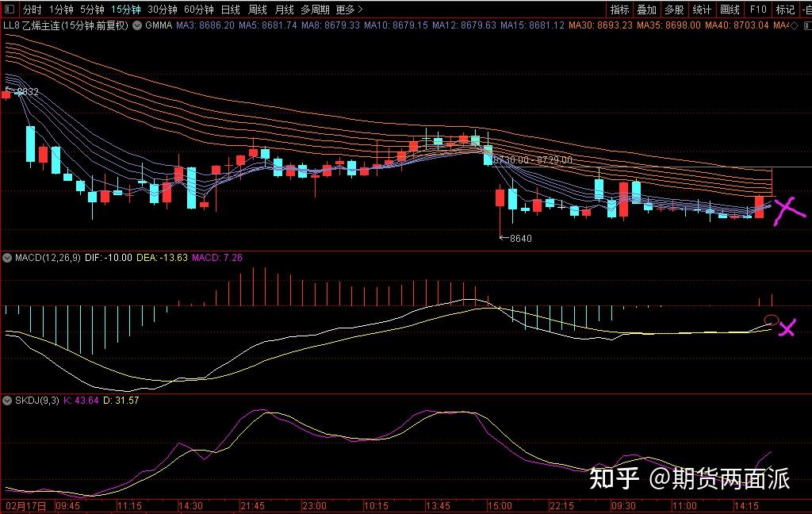Click the diamond icon after the MA values
Viewport: 812px width, 514px height.
(x=794, y=25)
